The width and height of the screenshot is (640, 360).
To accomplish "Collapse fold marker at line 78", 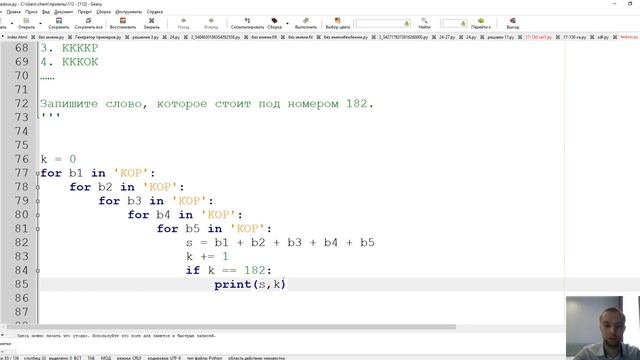I will pos(38,187).
